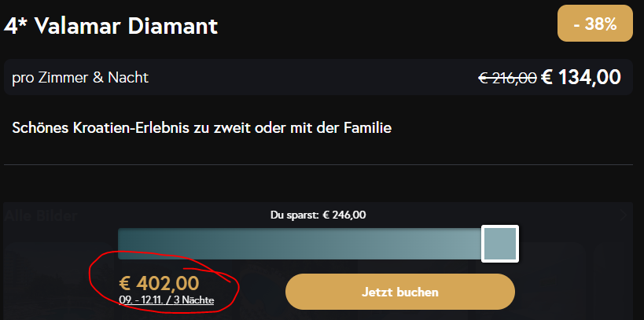The width and height of the screenshot is (644, 320).
Task: Click the square handle of the savings slider
Action: 500,244
